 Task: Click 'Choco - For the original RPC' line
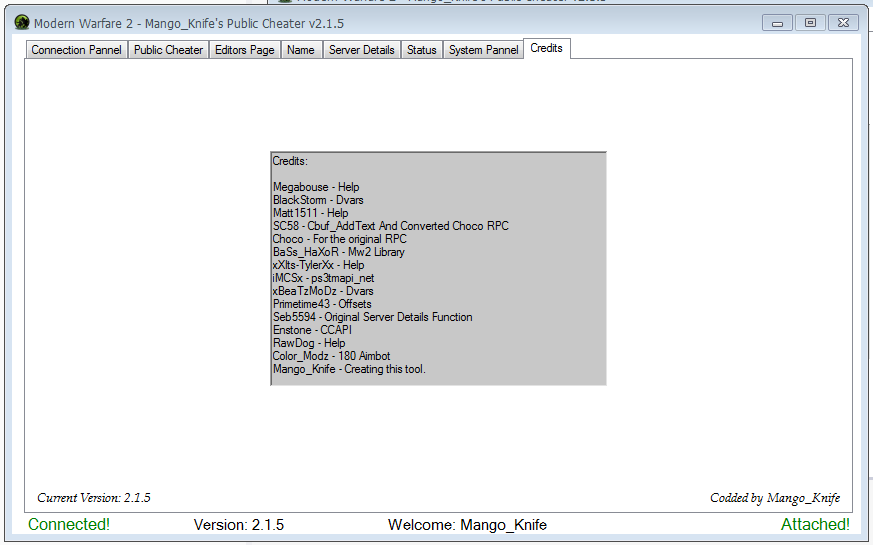(340, 239)
